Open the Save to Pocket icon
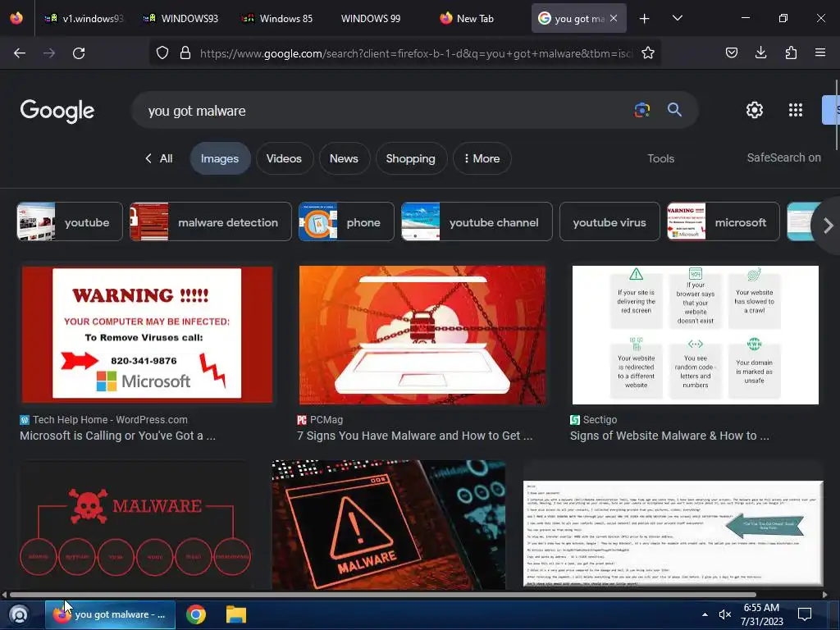Screen dimensions: 840x630 731,52
